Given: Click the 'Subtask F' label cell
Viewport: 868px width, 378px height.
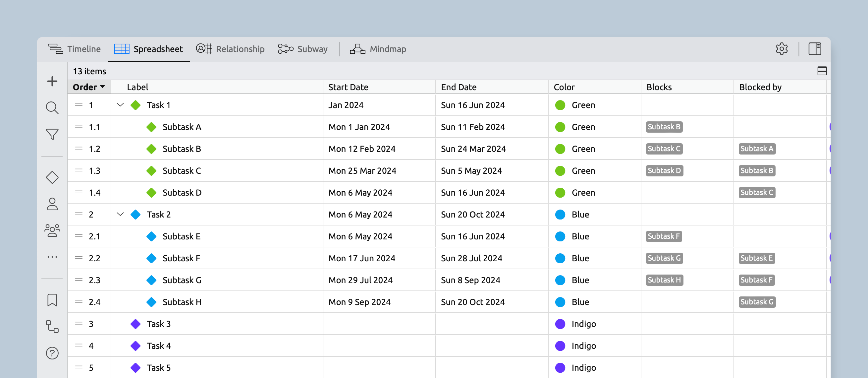Looking at the screenshot, I should [217, 258].
